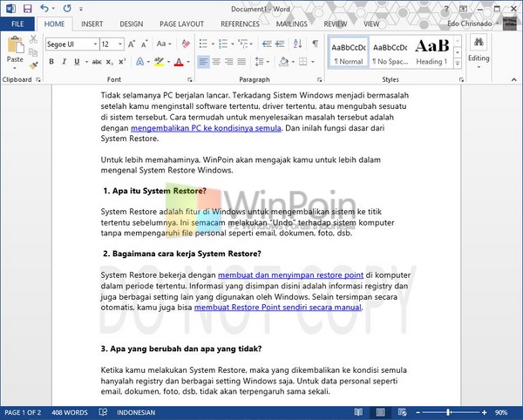Apply the yellow text highlight color
Screen dimensions: 523x420
[160, 62]
